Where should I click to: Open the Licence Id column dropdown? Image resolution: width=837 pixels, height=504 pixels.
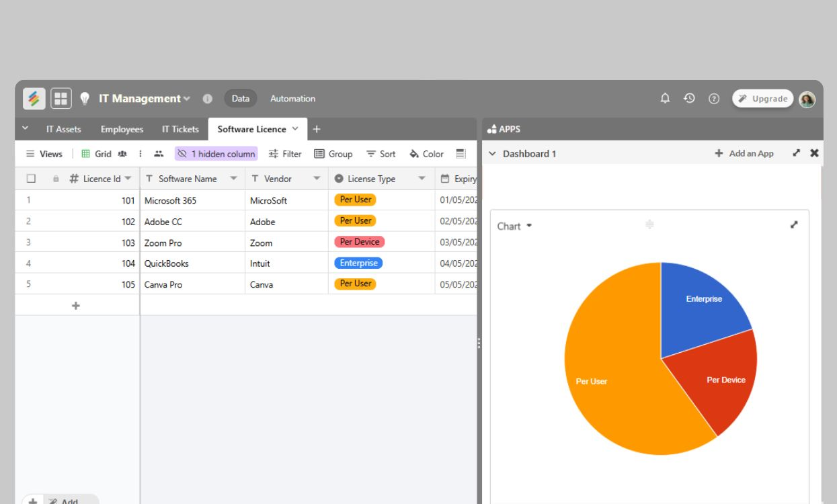(x=128, y=179)
